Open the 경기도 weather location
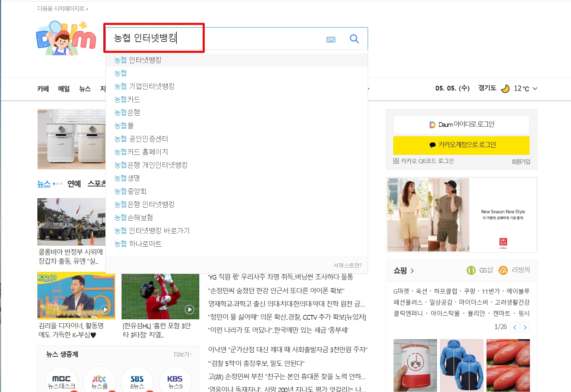Image resolution: width=571 pixels, height=392 pixels. point(487,88)
